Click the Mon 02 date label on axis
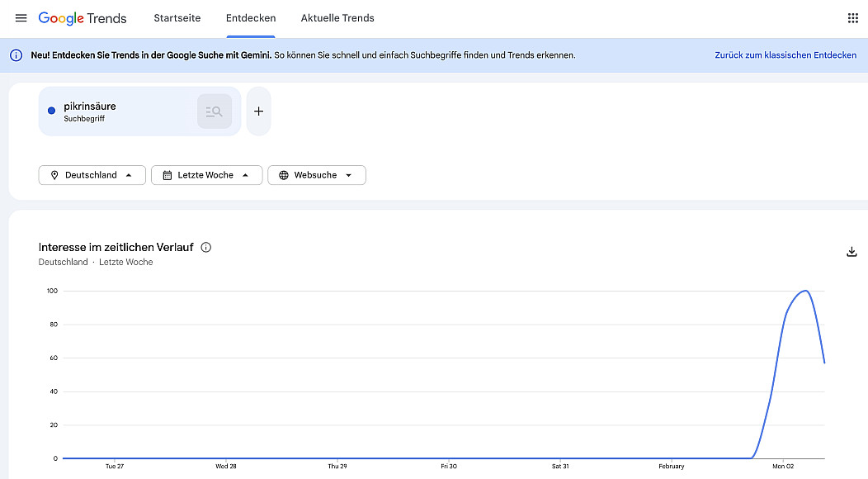This screenshot has width=868, height=479. click(783, 467)
